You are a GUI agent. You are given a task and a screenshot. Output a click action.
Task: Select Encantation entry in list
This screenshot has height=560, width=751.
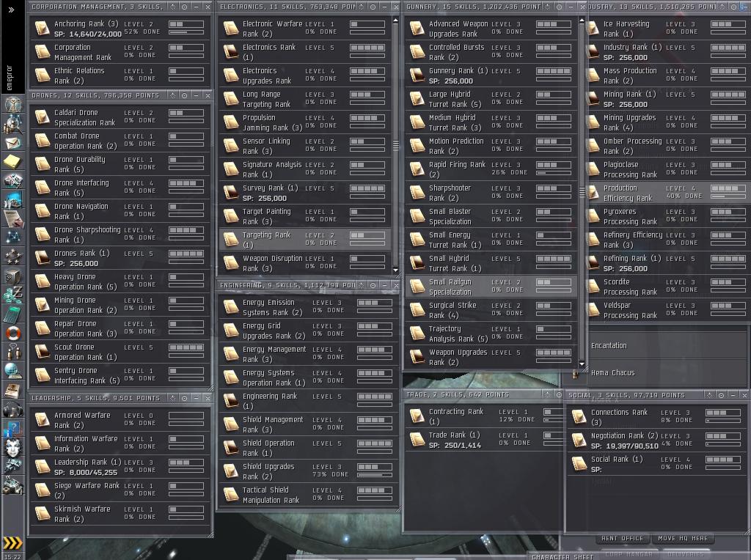pos(669,345)
